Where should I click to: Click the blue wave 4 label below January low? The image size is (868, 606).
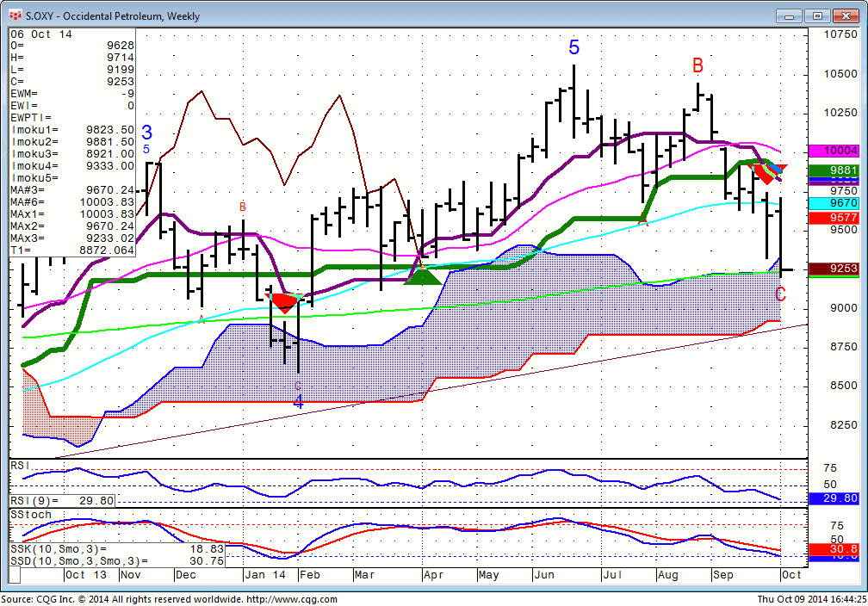(x=298, y=402)
